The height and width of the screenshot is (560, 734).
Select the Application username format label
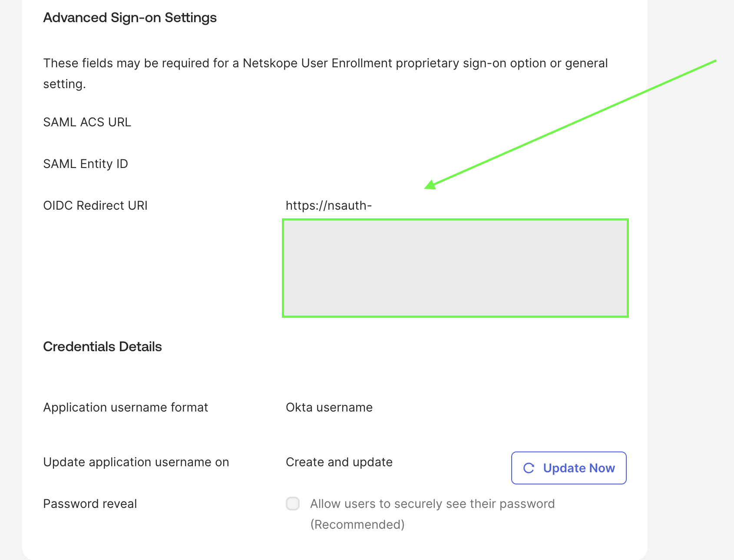coord(126,407)
